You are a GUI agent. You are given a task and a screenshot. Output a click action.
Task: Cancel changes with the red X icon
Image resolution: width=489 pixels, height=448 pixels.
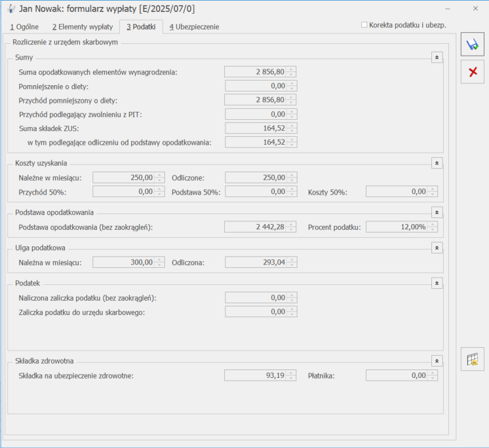coord(473,72)
